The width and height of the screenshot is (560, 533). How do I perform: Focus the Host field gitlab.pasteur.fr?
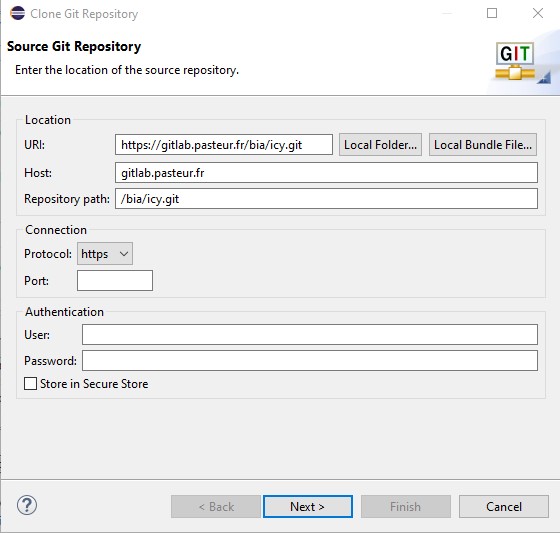[326, 173]
